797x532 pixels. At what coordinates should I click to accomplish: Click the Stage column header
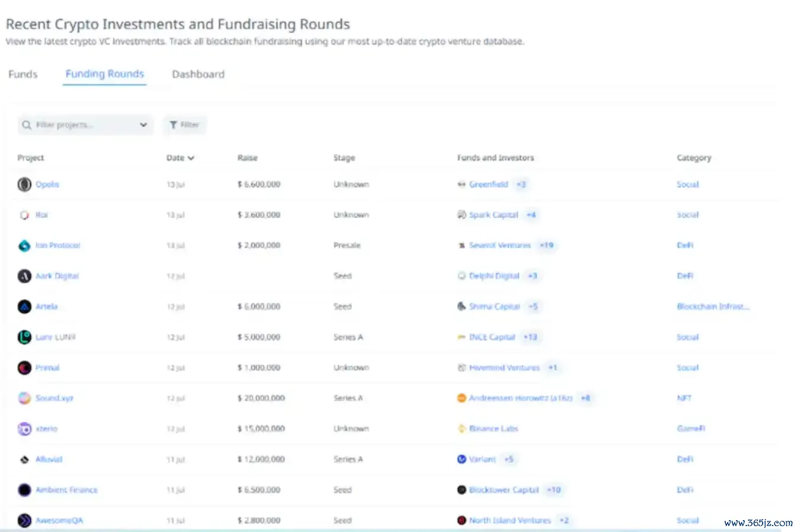(344, 158)
